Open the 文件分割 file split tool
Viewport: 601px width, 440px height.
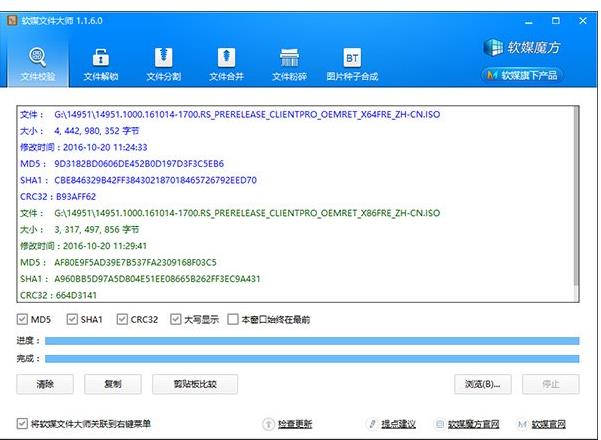click(164, 64)
